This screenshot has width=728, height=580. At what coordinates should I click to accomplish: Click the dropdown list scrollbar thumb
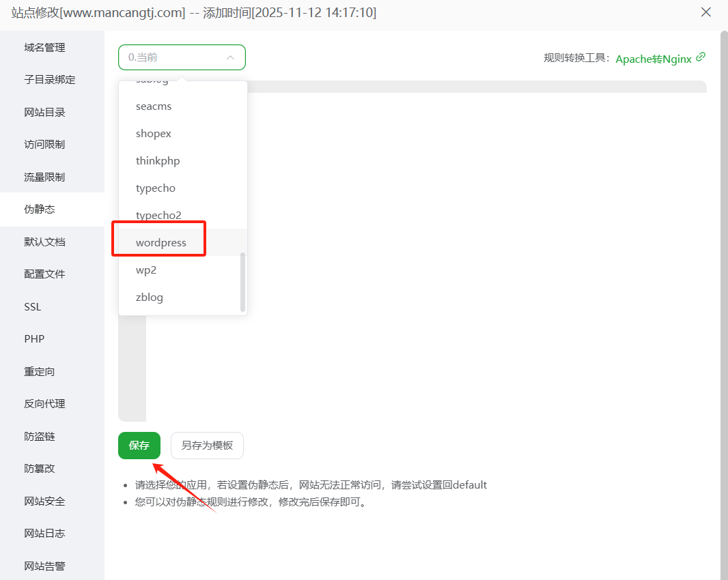(x=242, y=281)
